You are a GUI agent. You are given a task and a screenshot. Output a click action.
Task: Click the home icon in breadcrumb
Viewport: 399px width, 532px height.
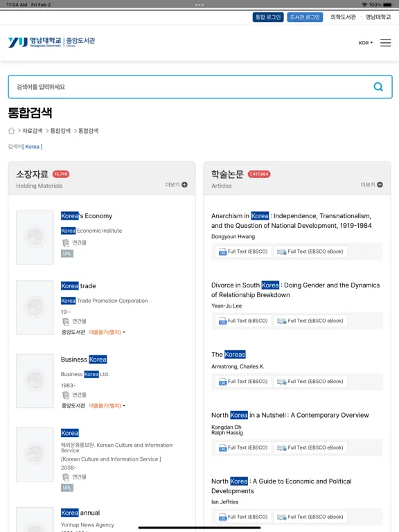pos(11,131)
